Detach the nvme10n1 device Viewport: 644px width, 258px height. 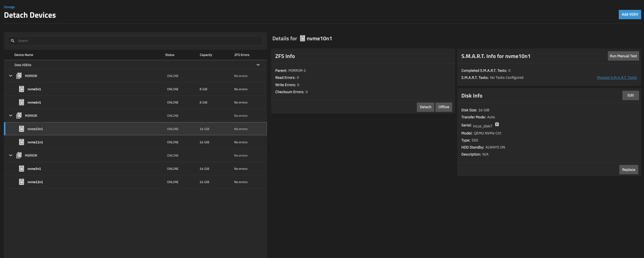click(425, 107)
